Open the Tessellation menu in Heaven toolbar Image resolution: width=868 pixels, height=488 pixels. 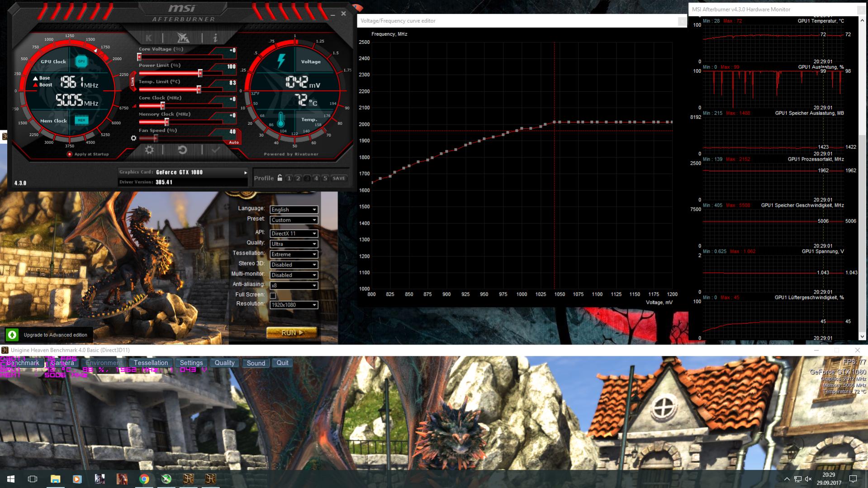151,363
